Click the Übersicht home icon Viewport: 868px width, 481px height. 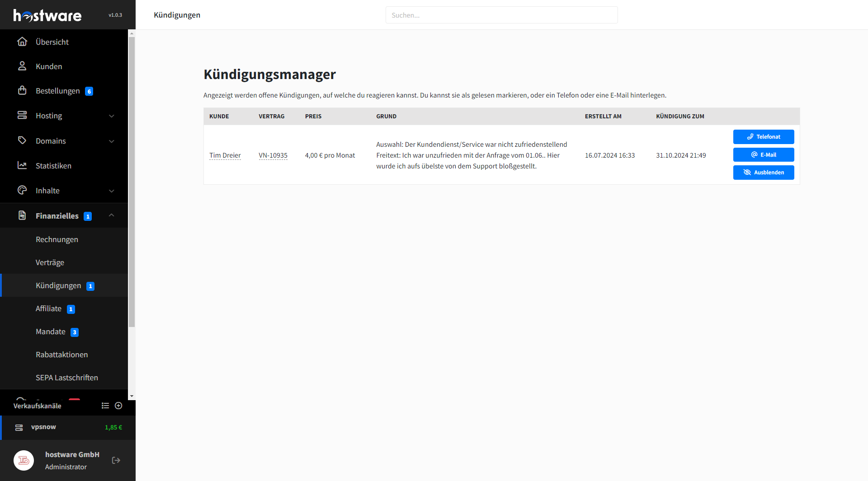click(x=22, y=42)
